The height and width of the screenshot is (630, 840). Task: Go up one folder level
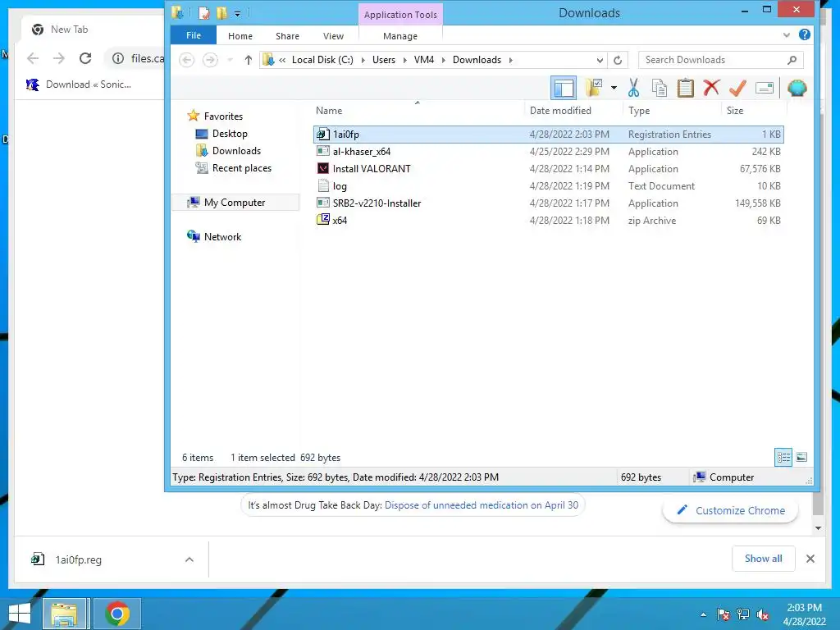248,59
